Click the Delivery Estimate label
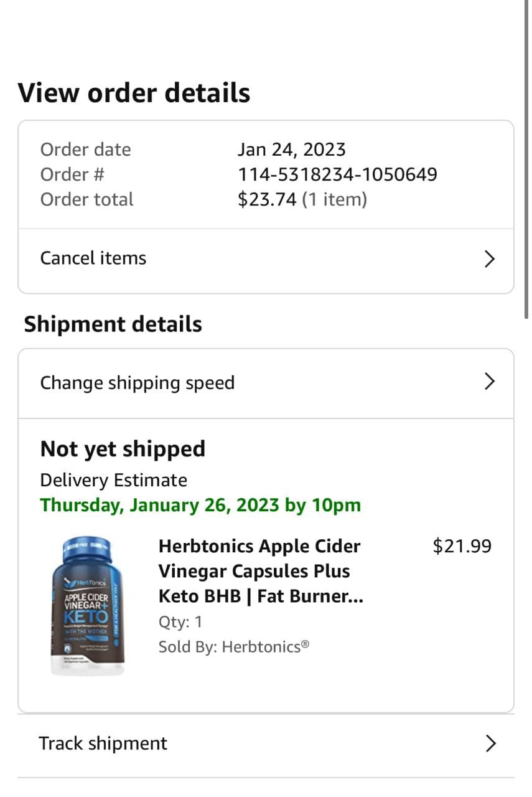This screenshot has width=532, height=797. [x=113, y=480]
